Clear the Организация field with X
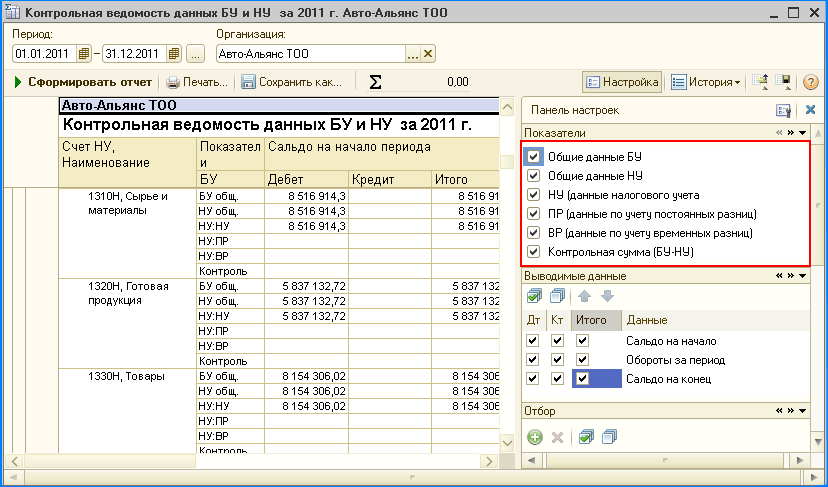 pyautogui.click(x=429, y=54)
